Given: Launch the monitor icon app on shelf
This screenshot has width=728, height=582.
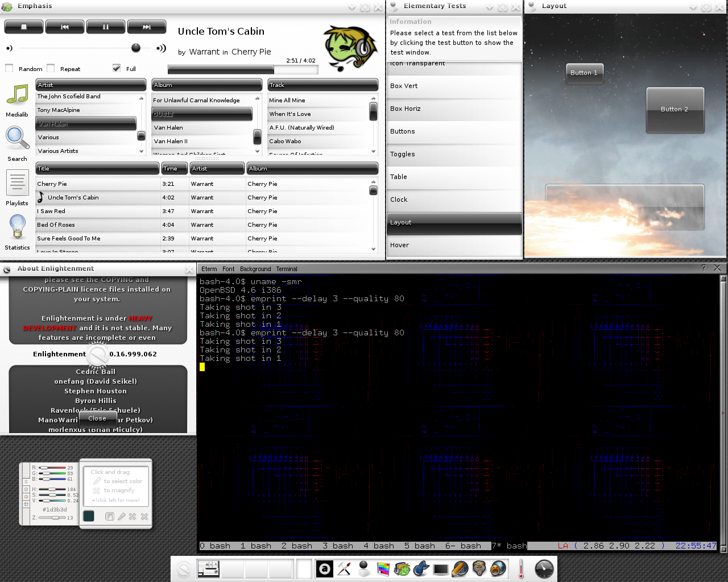Looking at the screenshot, I should pos(441,569).
